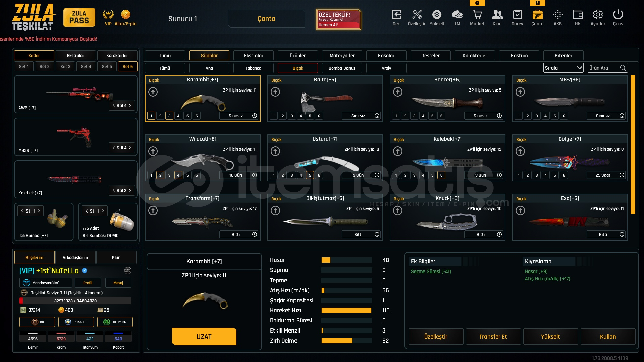This screenshot has height=362, width=644.
Task: Toggle set slot 3 on Karambit[+7]
Action: 169,116
